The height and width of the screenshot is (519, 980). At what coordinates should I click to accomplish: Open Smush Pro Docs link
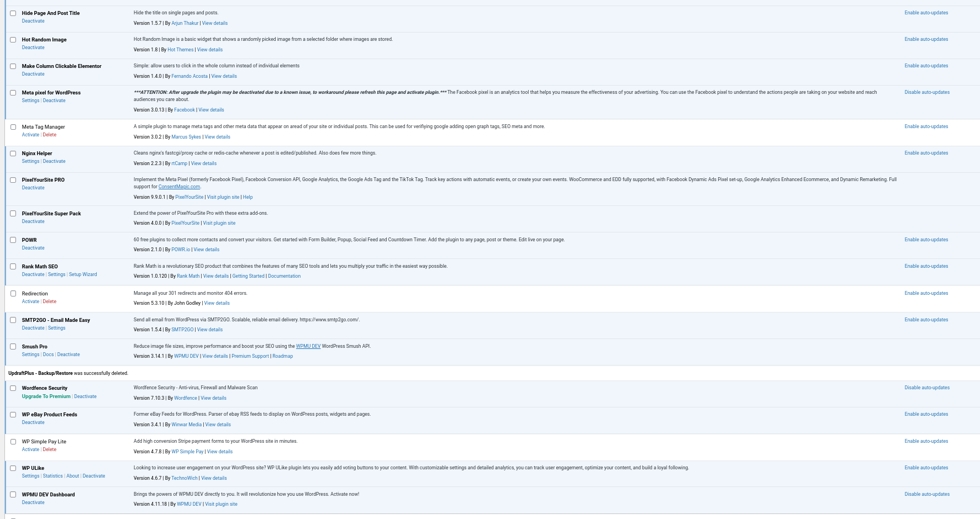coord(49,354)
